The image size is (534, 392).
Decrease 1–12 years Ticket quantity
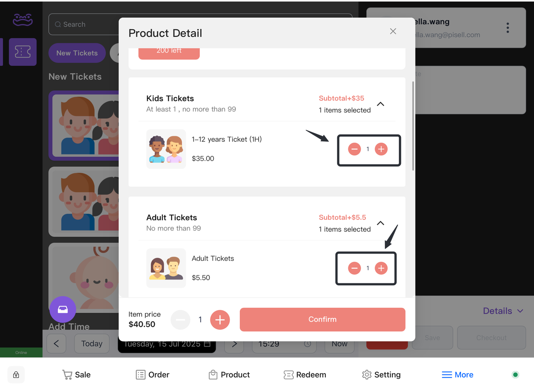354,149
